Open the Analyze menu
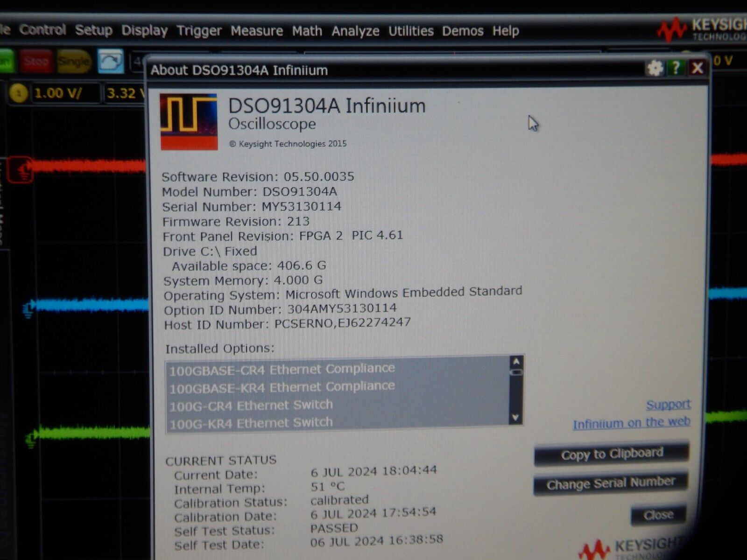The height and width of the screenshot is (560, 747). 355,31
